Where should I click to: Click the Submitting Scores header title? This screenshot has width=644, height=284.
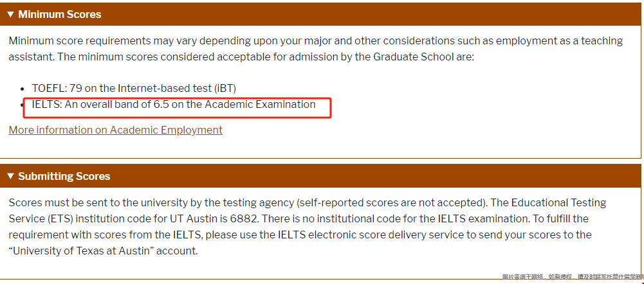[64, 176]
